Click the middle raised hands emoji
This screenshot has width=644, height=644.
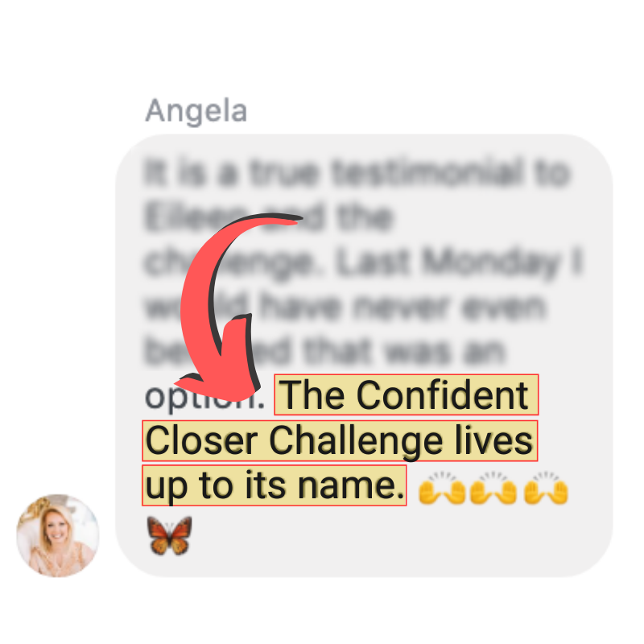tap(493, 488)
